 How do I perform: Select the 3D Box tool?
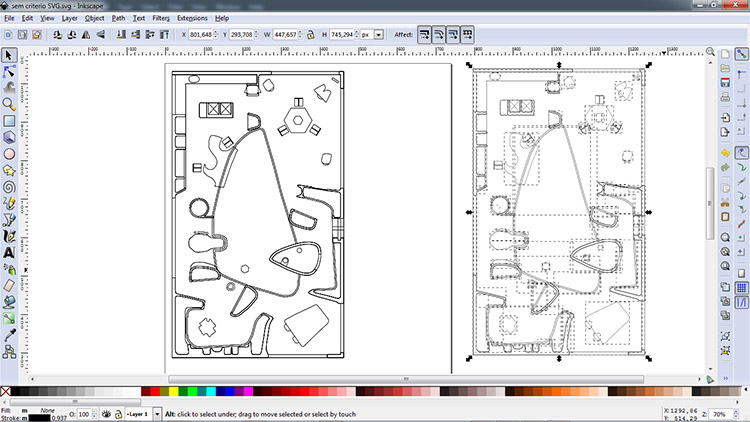click(9, 137)
